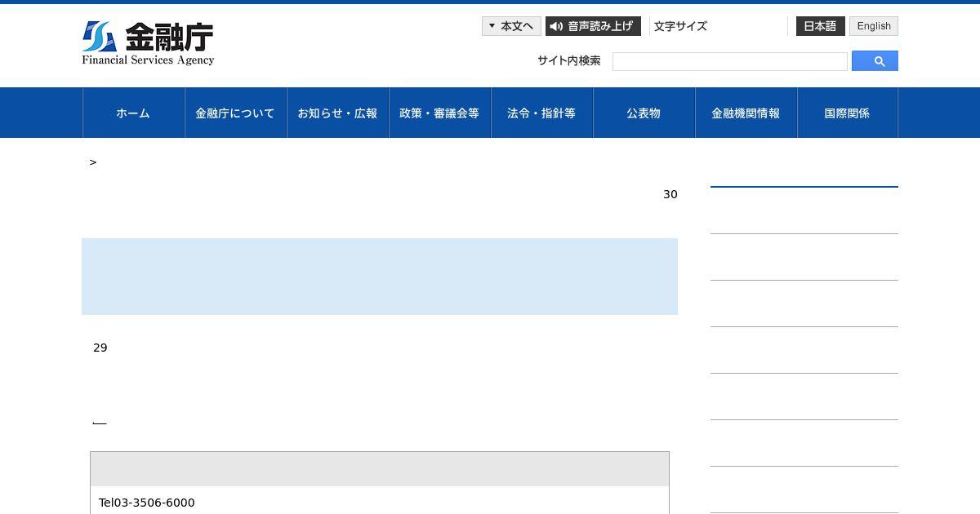
Task: Open the 政策・審議会等 menu
Action: pyautogui.click(x=439, y=113)
